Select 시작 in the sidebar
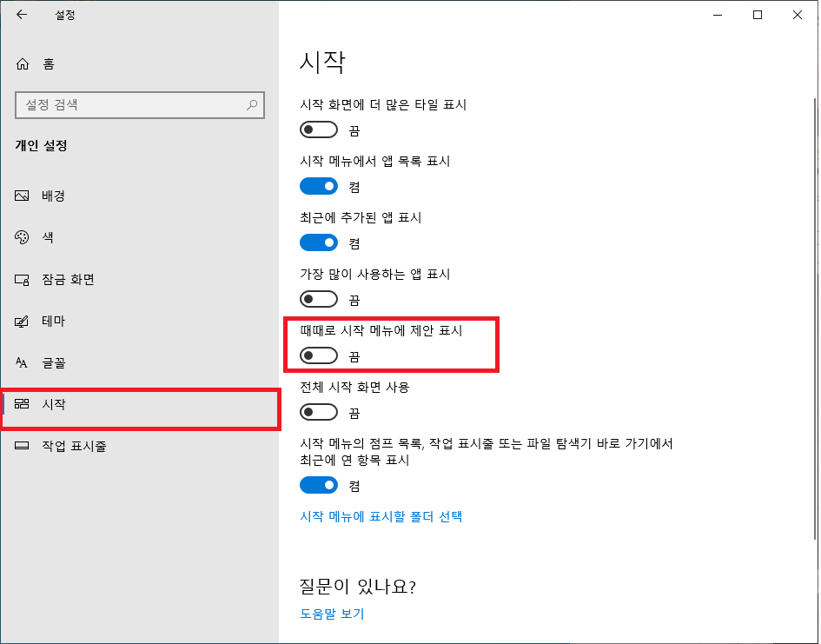Screen dimensions: 821x644 pos(139,404)
